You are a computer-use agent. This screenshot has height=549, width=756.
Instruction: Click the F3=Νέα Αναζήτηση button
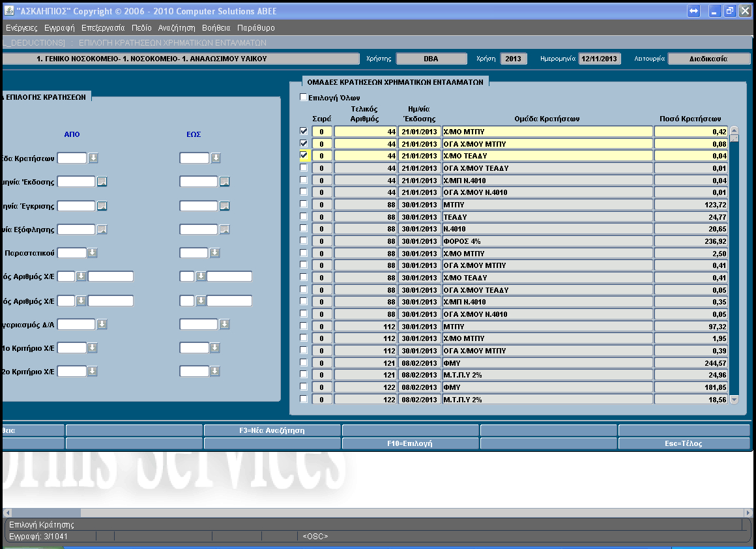[272, 430]
